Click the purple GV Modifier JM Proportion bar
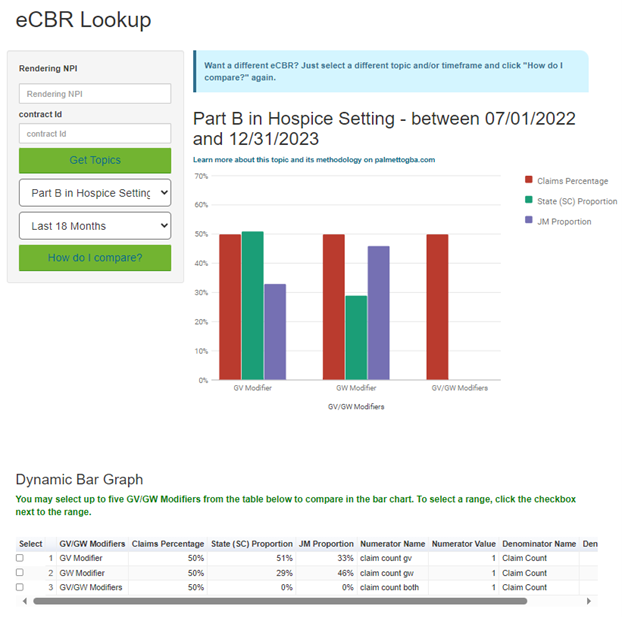Screen dimensions: 622x618 coord(275,332)
